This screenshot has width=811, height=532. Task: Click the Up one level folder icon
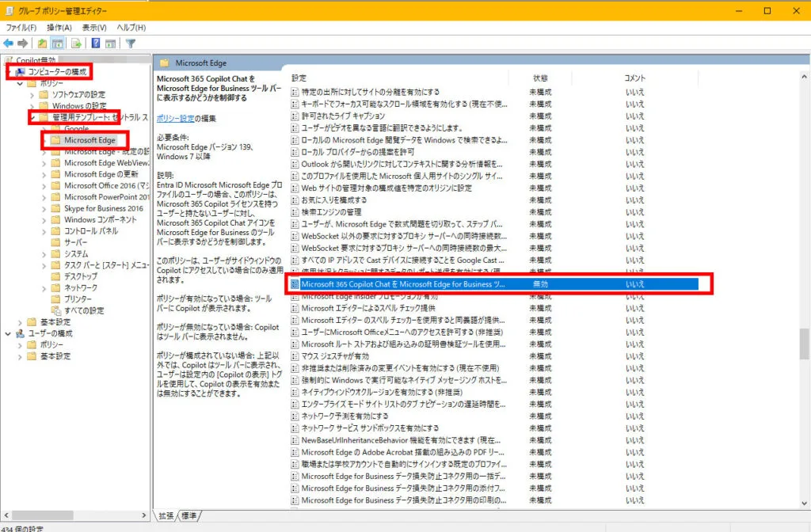[43, 44]
